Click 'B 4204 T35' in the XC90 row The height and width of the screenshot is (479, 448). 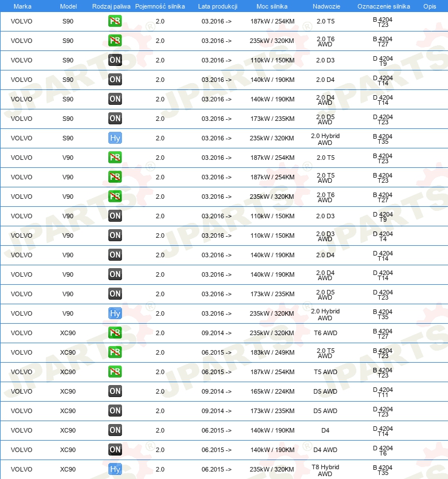(383, 470)
